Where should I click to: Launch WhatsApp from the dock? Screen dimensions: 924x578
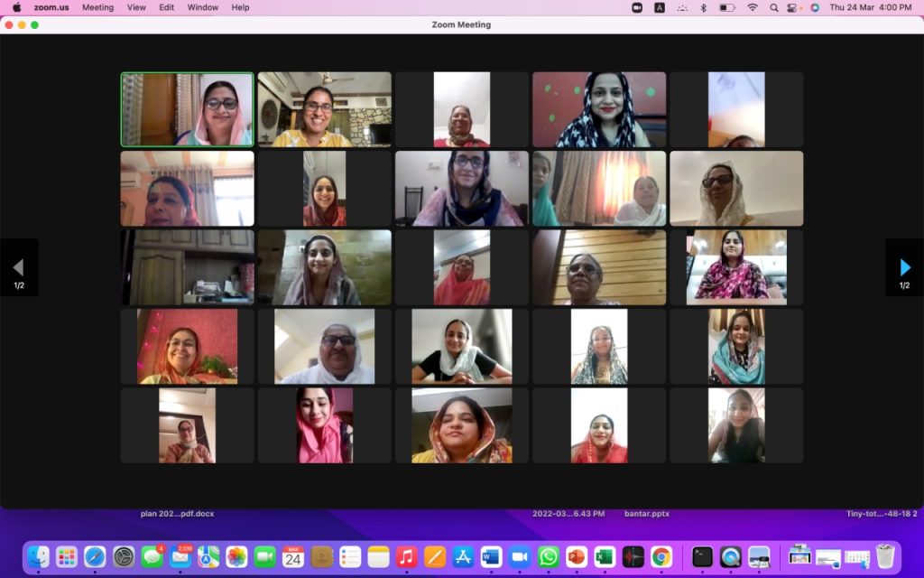(548, 557)
